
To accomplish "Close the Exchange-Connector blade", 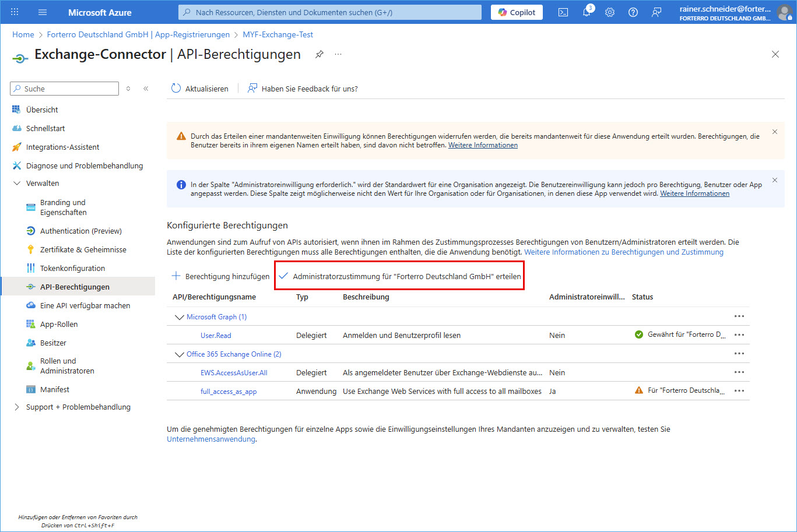I will [775, 54].
